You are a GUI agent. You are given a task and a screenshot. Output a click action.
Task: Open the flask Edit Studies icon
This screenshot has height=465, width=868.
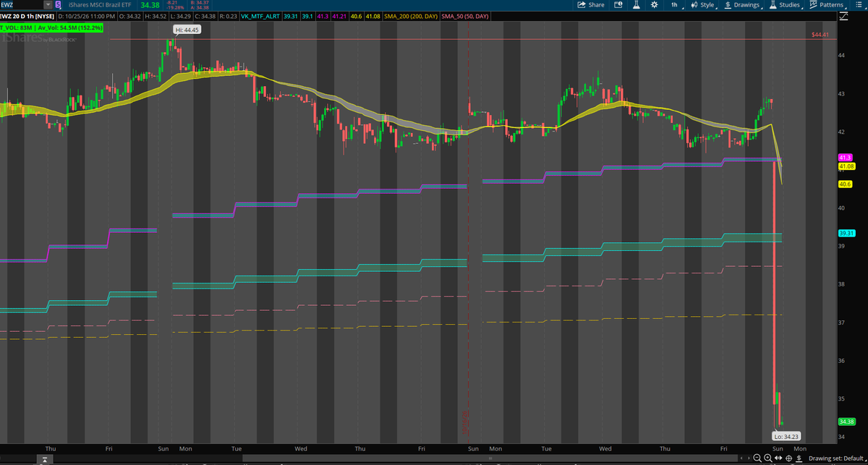[x=637, y=5]
